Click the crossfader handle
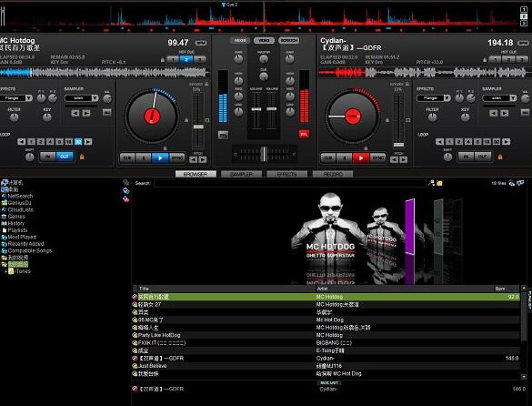532x406 pixels. coord(264,154)
